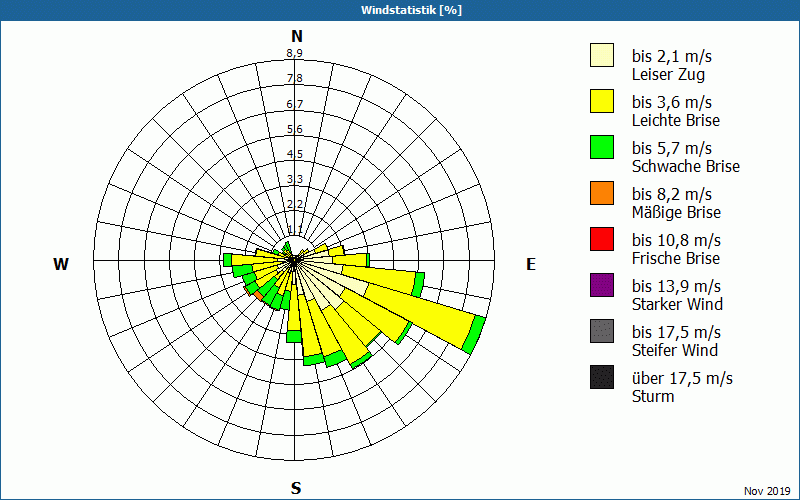The height and width of the screenshot is (500, 800).
Task: Click the 'bis 2,1 m/s' legend text
Action: pyautogui.click(x=671, y=56)
